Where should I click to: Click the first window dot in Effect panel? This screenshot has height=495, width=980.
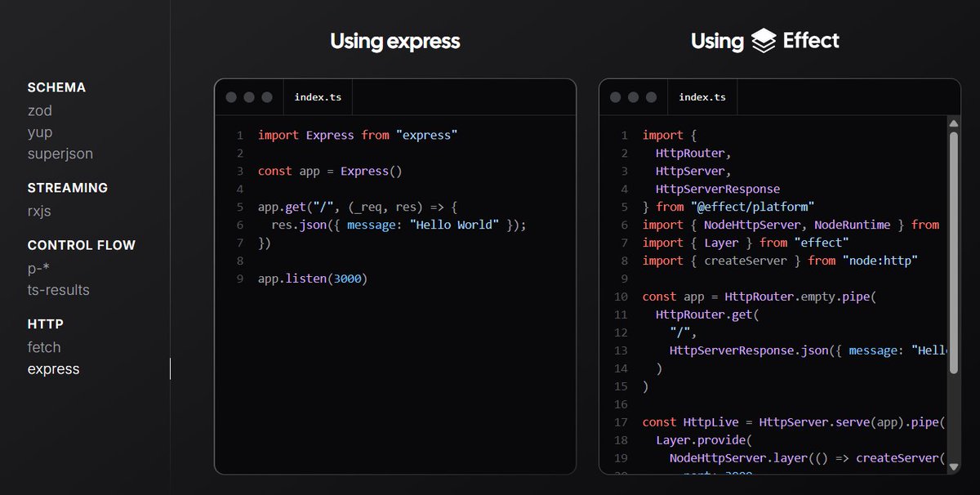(615, 97)
